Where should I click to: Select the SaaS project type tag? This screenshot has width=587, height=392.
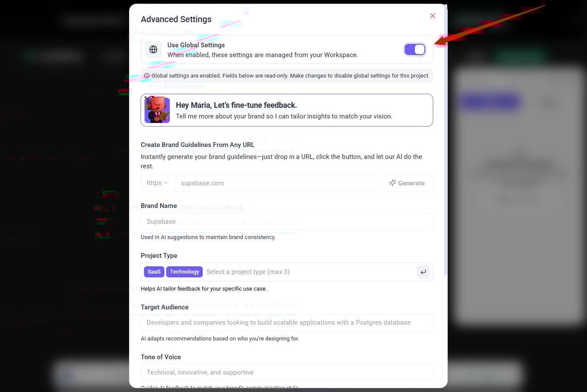tap(154, 272)
